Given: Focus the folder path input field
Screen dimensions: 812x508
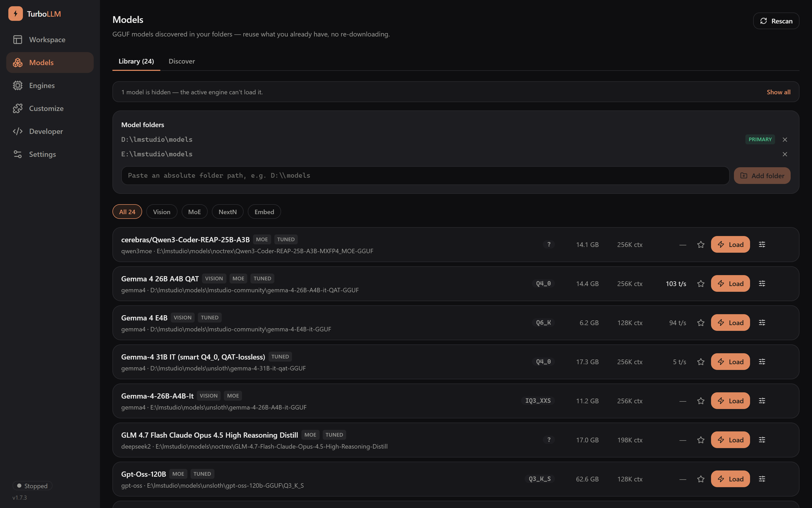Looking at the screenshot, I should pos(425,175).
